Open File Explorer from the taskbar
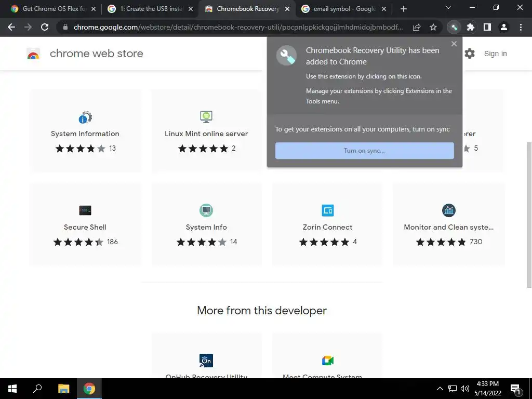The height and width of the screenshot is (399, 532). [63, 389]
